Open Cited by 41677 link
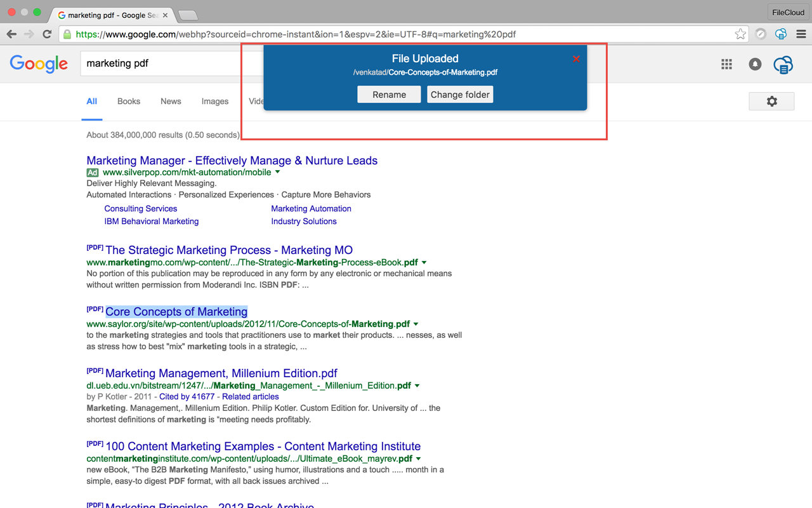The width and height of the screenshot is (812, 508). click(187, 396)
